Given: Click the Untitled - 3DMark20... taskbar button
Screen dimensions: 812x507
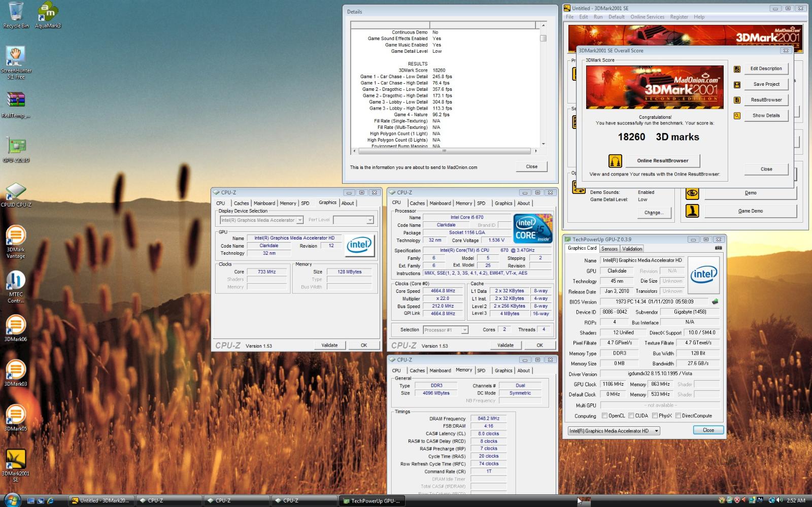Looking at the screenshot, I should coord(101,500).
